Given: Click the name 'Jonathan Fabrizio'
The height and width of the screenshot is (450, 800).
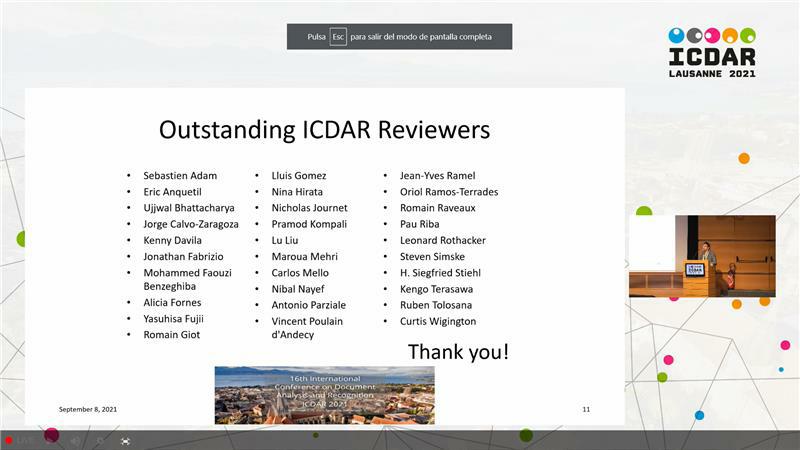Looking at the screenshot, I should tap(183, 257).
